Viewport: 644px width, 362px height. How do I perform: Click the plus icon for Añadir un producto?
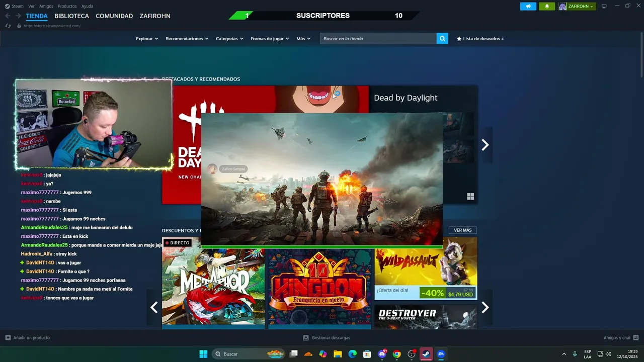tap(8, 338)
